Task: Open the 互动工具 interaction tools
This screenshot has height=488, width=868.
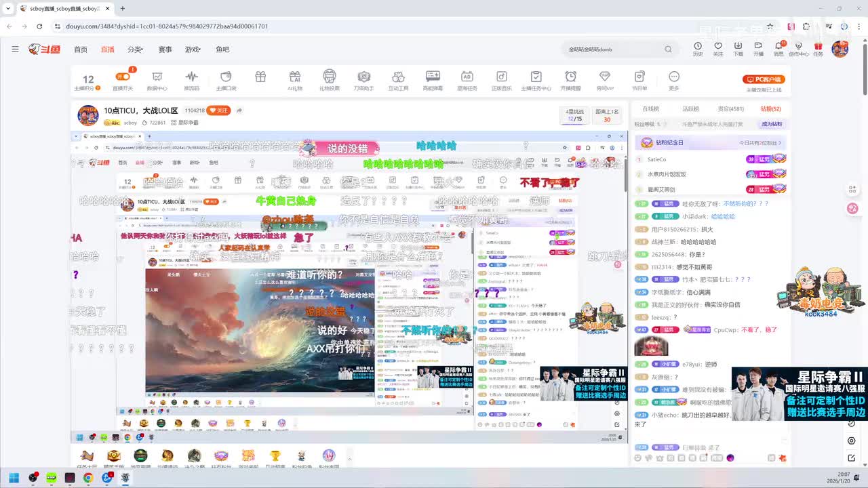Action: tap(398, 81)
